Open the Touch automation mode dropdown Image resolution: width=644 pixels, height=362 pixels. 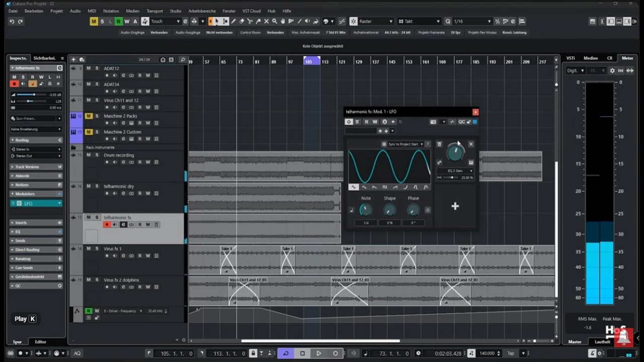tap(166, 21)
